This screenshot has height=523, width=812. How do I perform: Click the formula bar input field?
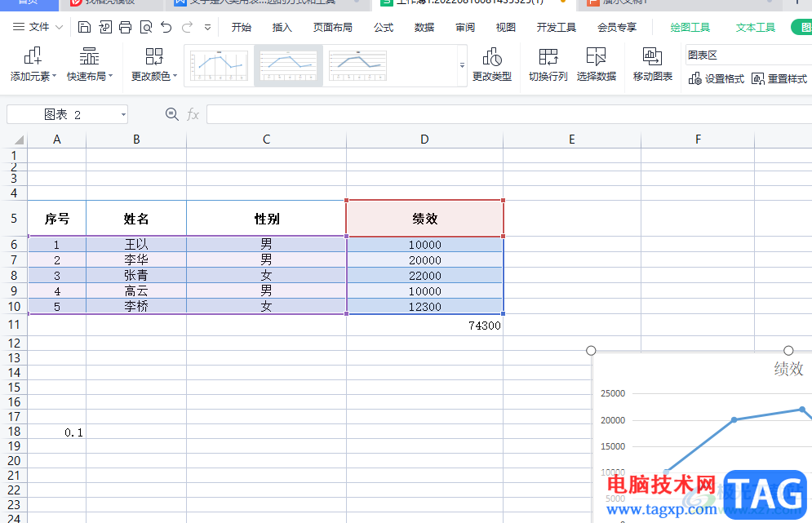pos(509,114)
